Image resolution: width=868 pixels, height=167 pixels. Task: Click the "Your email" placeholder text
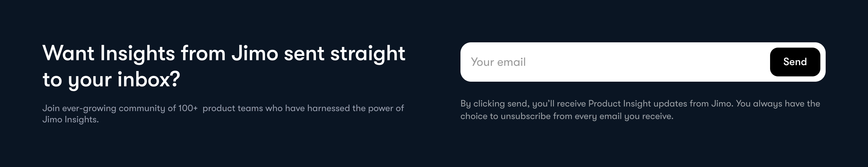coord(498,62)
